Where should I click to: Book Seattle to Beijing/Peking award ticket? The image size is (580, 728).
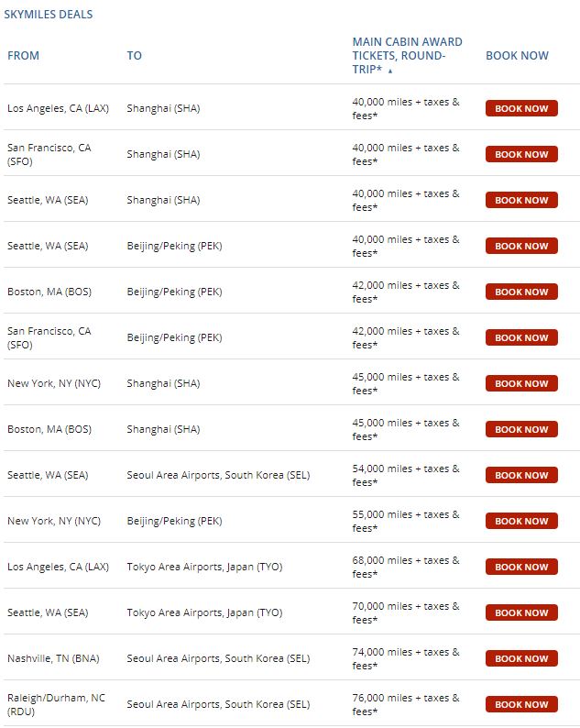click(x=521, y=246)
